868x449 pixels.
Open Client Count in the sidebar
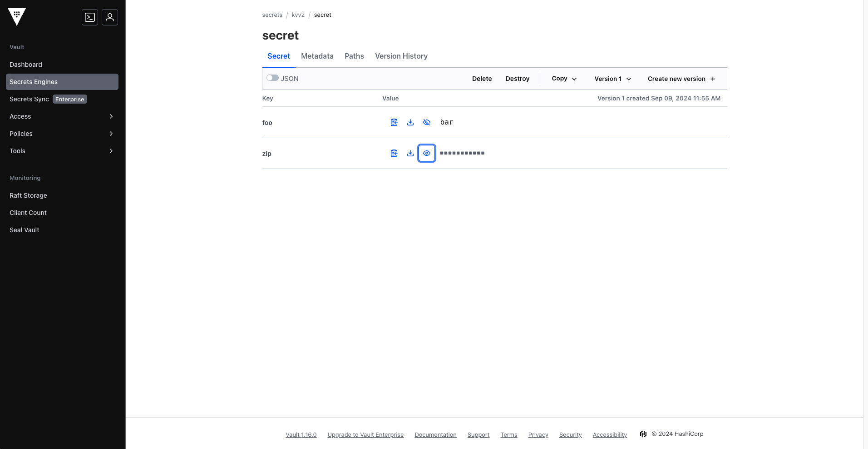62,213
